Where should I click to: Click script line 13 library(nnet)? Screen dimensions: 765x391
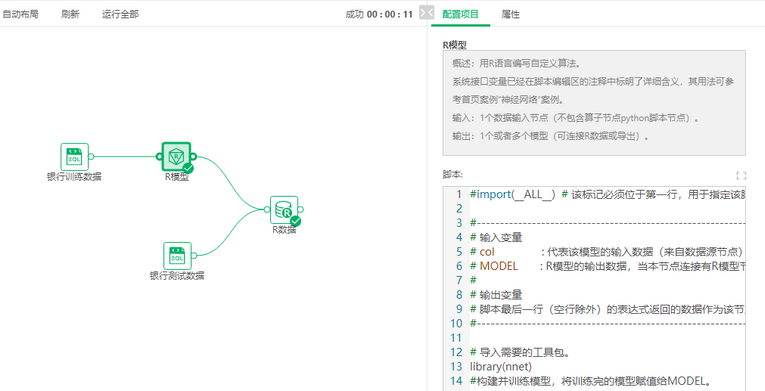[x=501, y=366]
